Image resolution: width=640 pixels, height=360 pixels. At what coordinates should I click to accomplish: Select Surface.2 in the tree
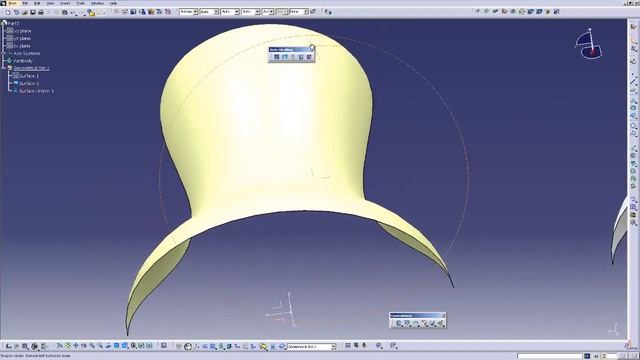click(x=29, y=83)
